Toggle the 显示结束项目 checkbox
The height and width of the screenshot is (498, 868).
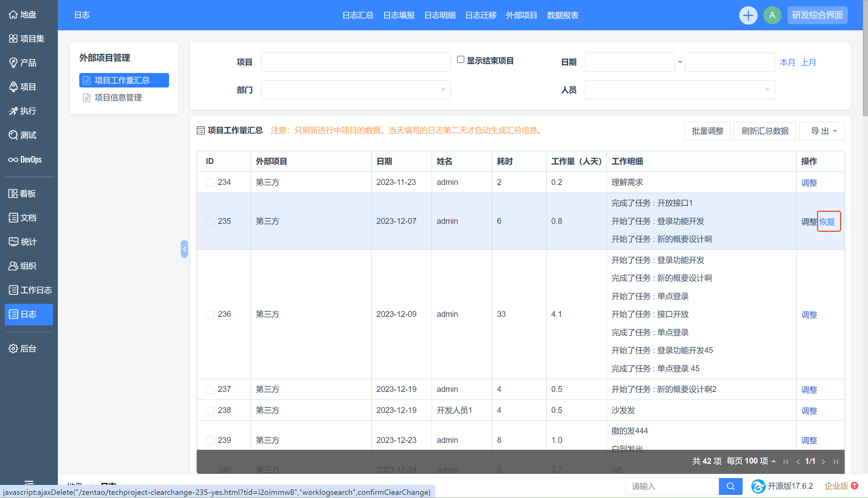461,60
